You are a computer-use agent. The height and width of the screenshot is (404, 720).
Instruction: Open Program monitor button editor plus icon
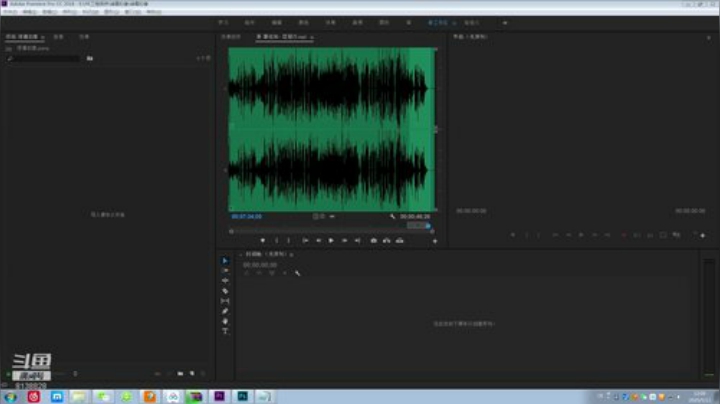703,236
